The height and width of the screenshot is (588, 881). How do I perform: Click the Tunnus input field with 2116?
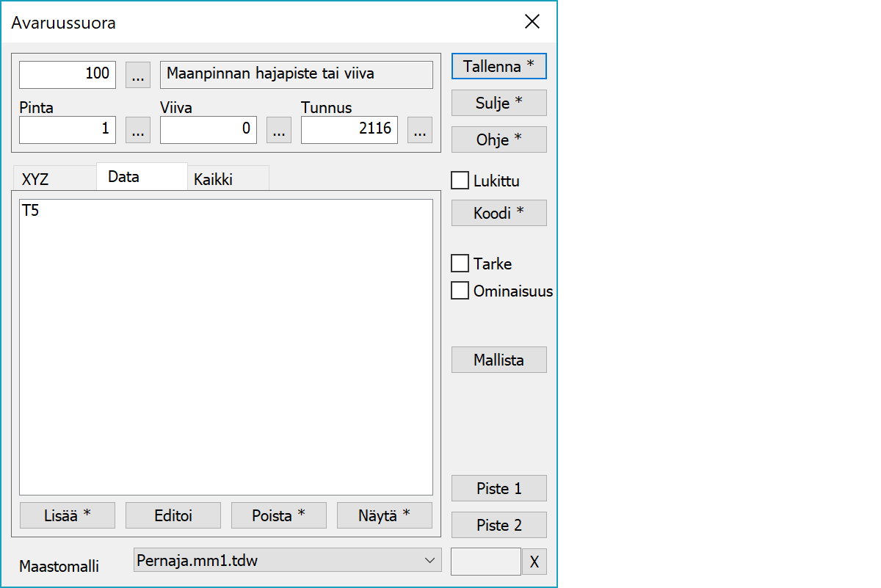[349, 130]
